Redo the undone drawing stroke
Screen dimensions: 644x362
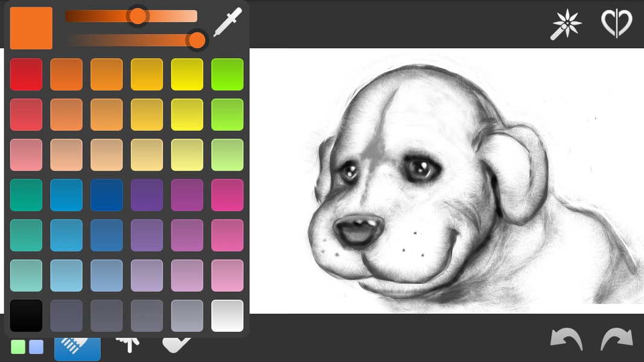(616, 338)
